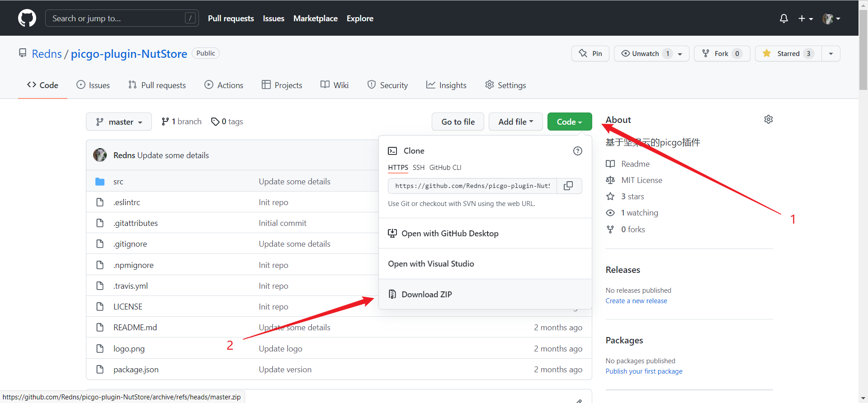
Task: Open the Insights tab
Action: 446,85
